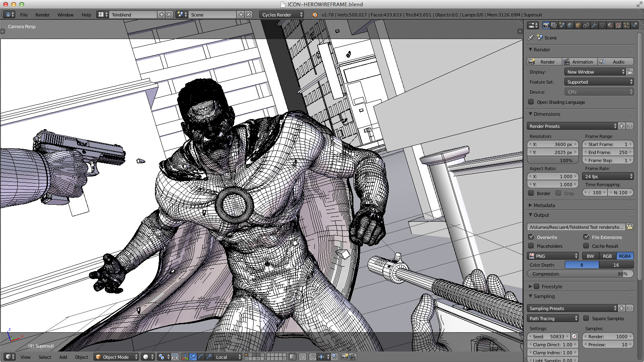Screen dimensions: 644x362
Task: Open the Object properties tab (cube icon)
Action: coord(578,25)
